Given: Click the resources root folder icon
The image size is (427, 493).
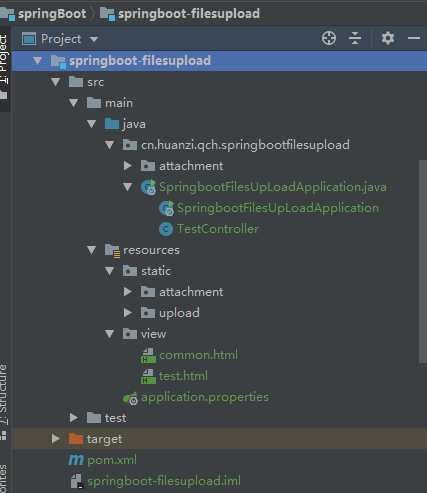Looking at the screenshot, I should tap(112, 251).
